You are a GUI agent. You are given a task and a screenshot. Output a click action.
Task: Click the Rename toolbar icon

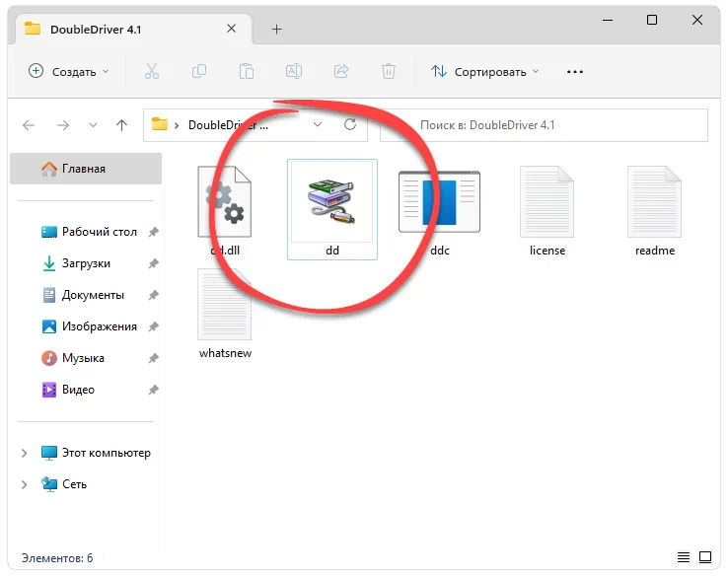pyautogui.click(x=294, y=71)
